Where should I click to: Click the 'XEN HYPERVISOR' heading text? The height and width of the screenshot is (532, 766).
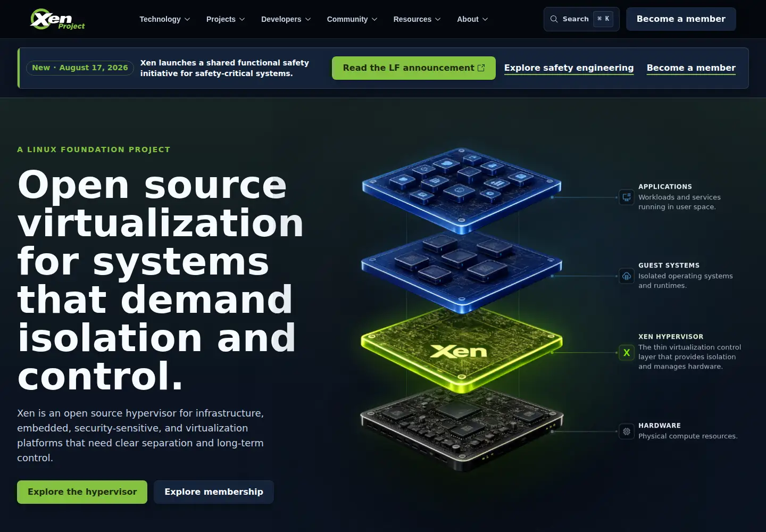pyautogui.click(x=671, y=337)
